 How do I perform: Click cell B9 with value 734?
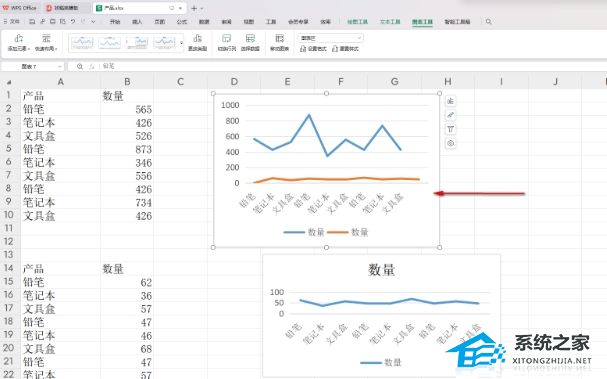127,202
